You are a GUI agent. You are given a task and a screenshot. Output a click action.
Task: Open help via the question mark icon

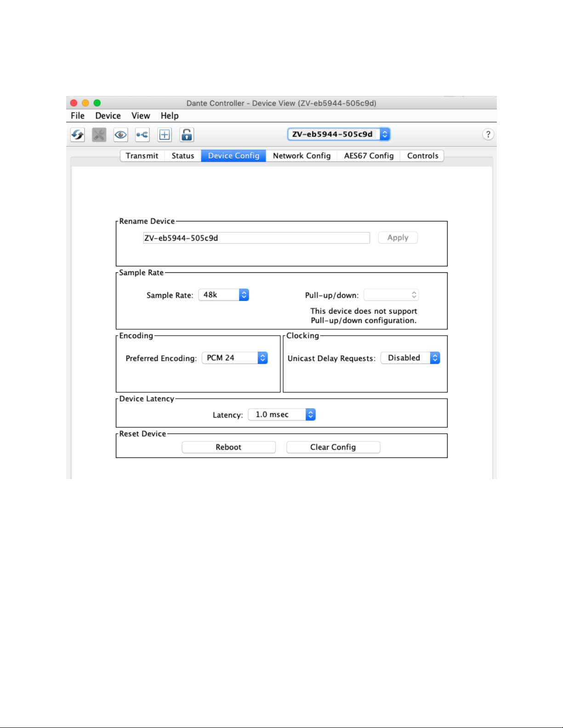click(488, 134)
